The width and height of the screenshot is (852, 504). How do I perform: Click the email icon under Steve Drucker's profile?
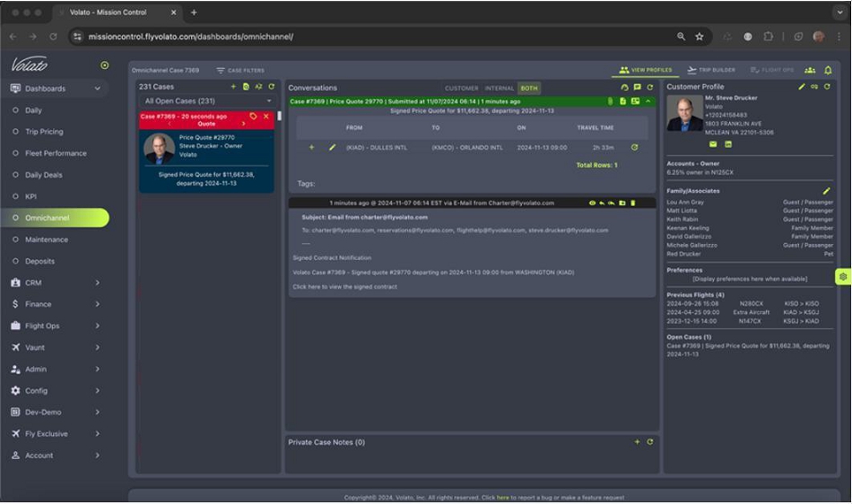coord(714,143)
